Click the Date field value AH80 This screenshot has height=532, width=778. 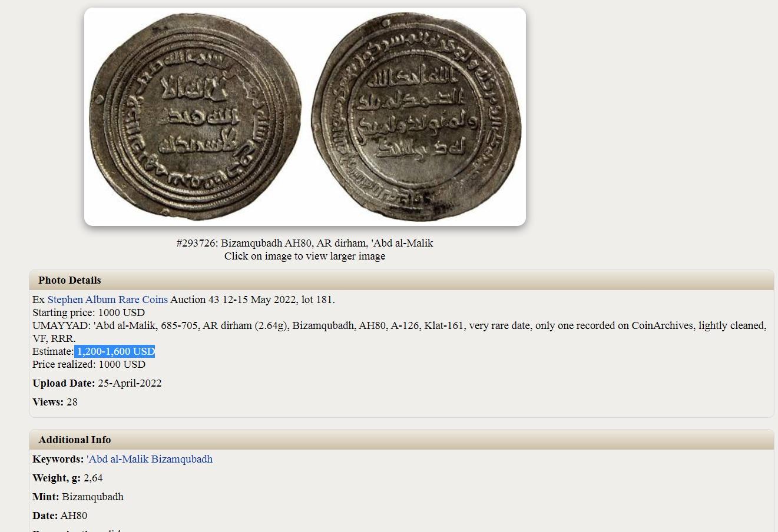[74, 516]
